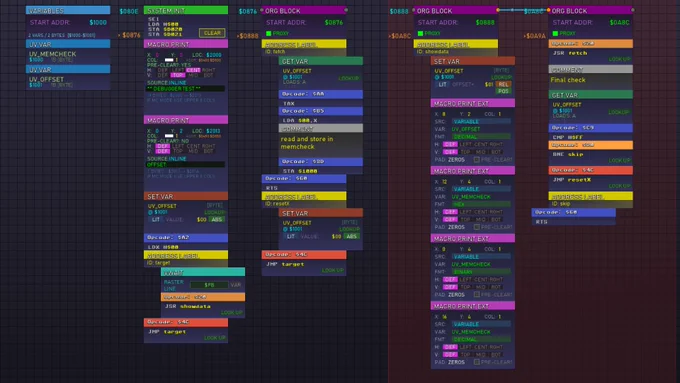Click LOOK UP under JMP resetX

[x=619, y=186]
